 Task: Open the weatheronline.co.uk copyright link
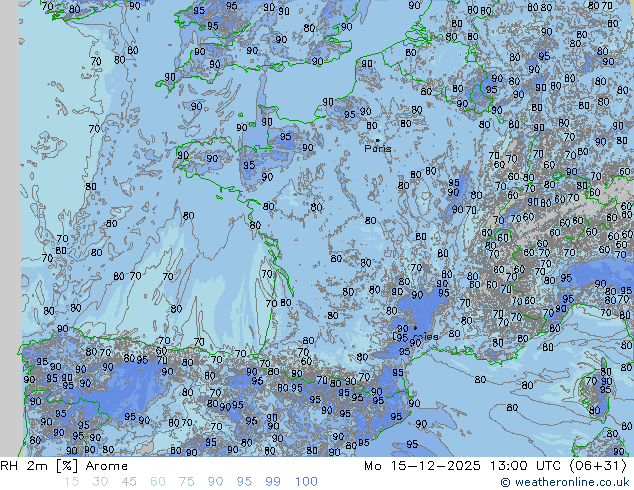pyautogui.click(x=565, y=482)
